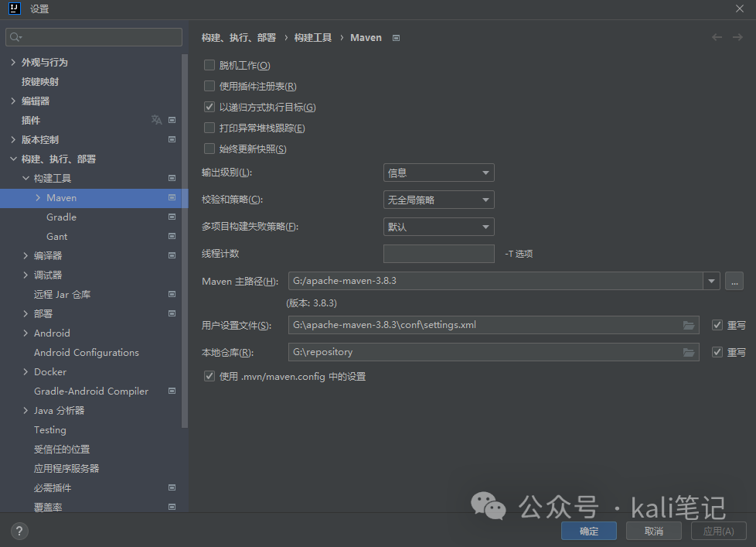Expand the 调试器 node

(x=26, y=275)
